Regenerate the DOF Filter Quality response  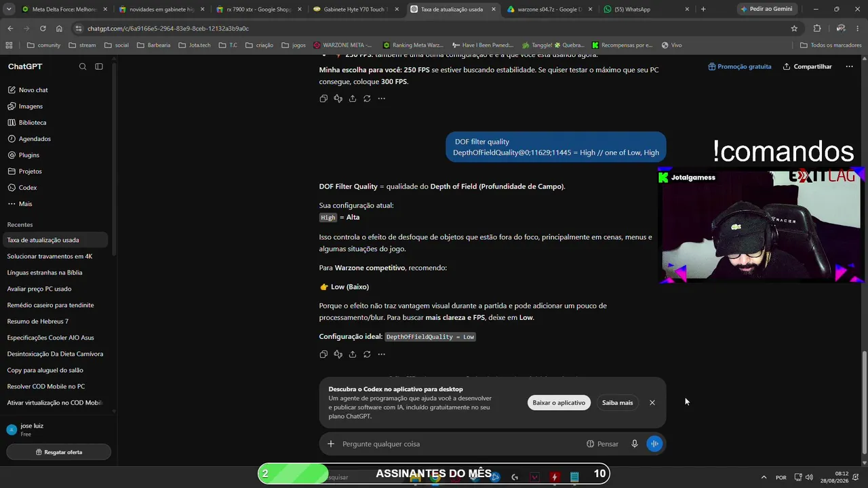pos(367,354)
